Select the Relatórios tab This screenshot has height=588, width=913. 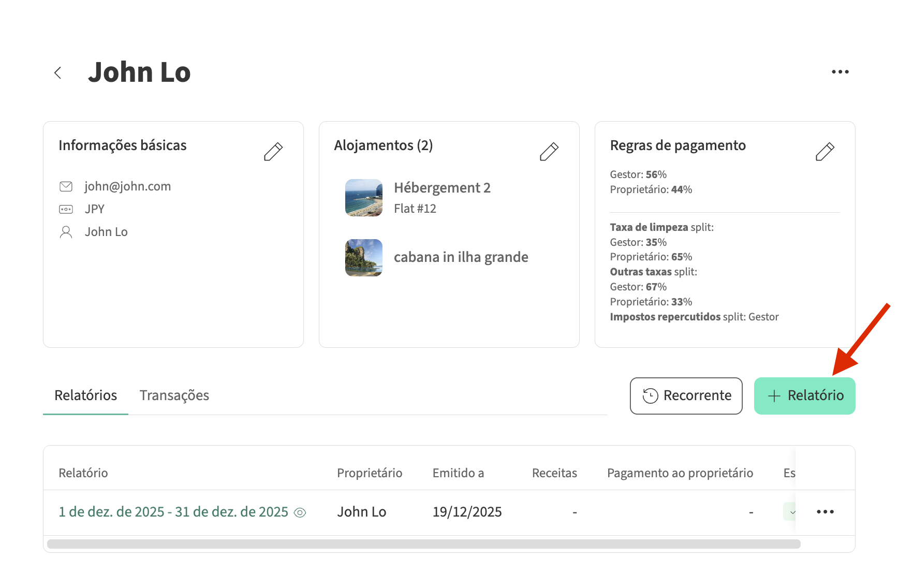click(x=86, y=395)
